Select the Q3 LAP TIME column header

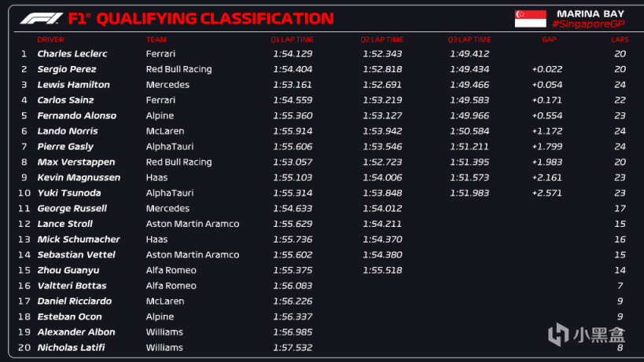click(469, 39)
